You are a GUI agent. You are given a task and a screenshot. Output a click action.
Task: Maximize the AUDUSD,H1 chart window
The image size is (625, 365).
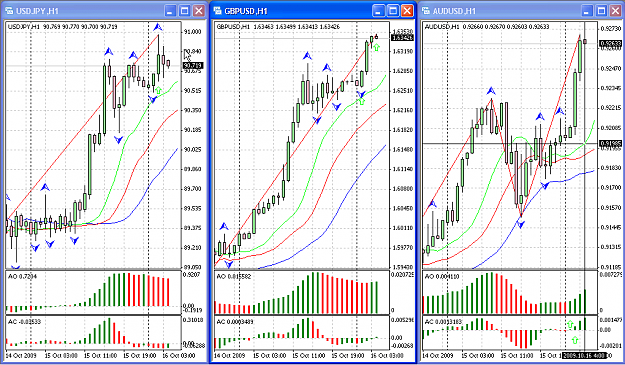coord(601,11)
